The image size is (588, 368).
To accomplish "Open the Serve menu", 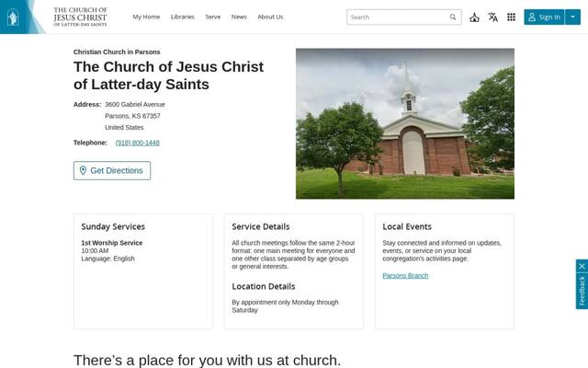I will point(212,17).
